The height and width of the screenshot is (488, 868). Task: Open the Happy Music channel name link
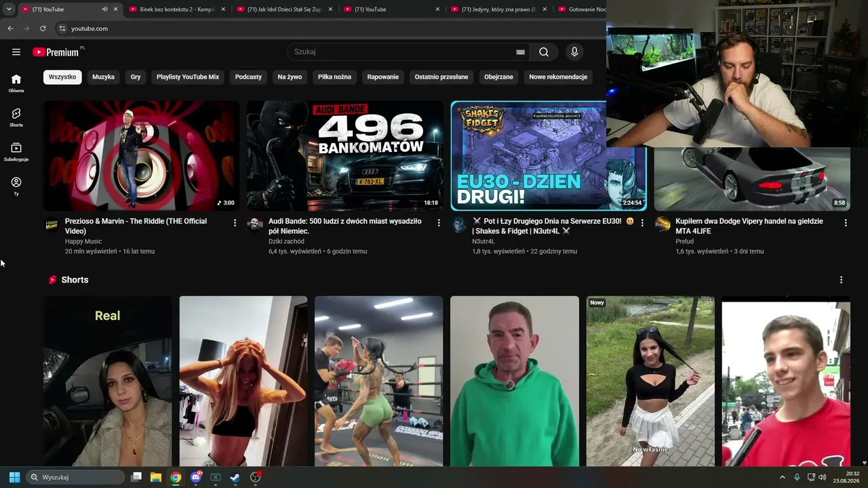pyautogui.click(x=83, y=241)
